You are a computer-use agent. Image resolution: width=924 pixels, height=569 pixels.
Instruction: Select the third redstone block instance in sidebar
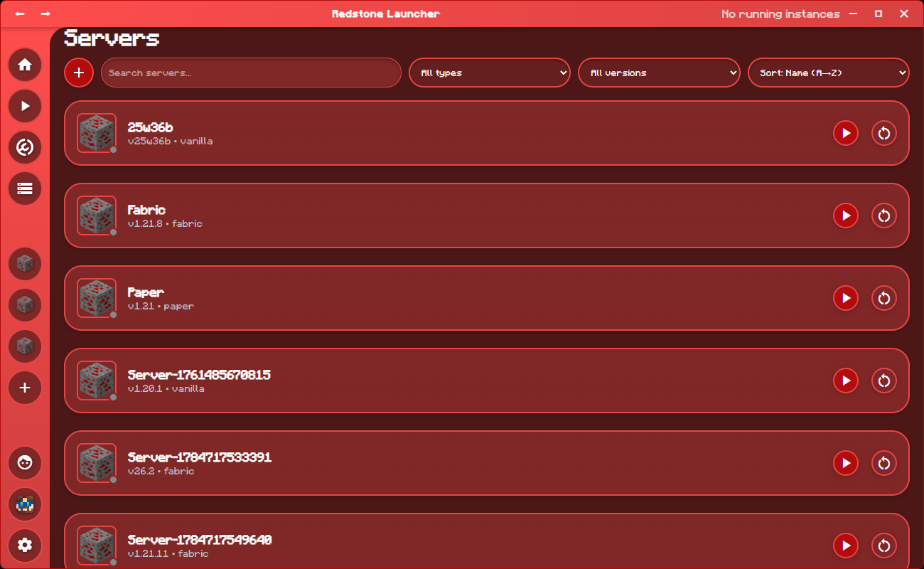25,346
